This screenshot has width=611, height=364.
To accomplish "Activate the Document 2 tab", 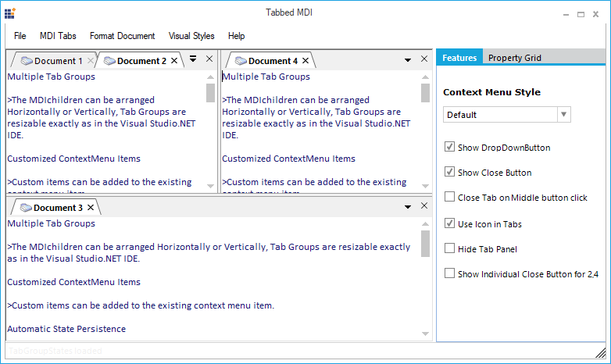I will (x=141, y=61).
